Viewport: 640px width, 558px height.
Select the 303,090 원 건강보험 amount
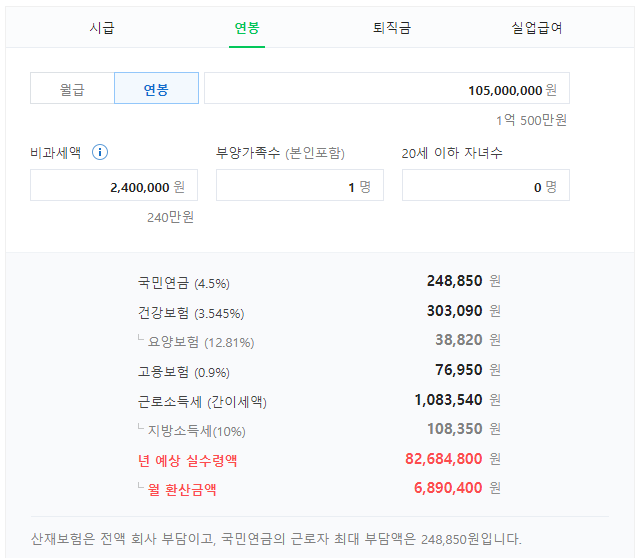464,311
